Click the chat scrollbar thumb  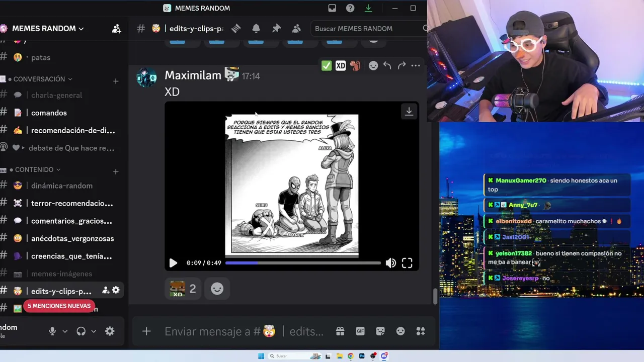(x=435, y=297)
